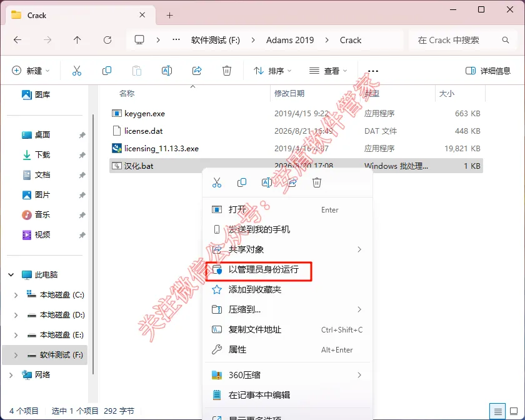Select 以管理员身份运行 menu item
Image resolution: width=525 pixels, height=420 pixels.
point(287,269)
